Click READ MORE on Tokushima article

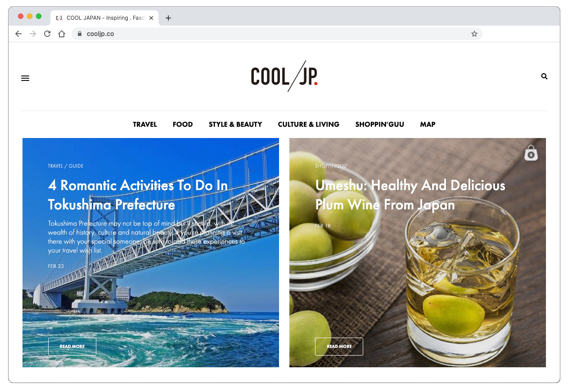click(72, 347)
